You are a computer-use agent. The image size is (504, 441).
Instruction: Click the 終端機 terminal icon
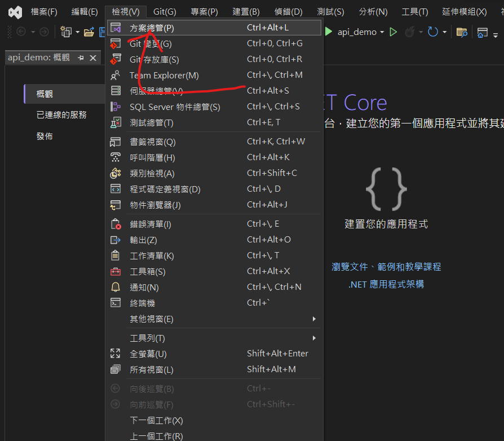[116, 303]
